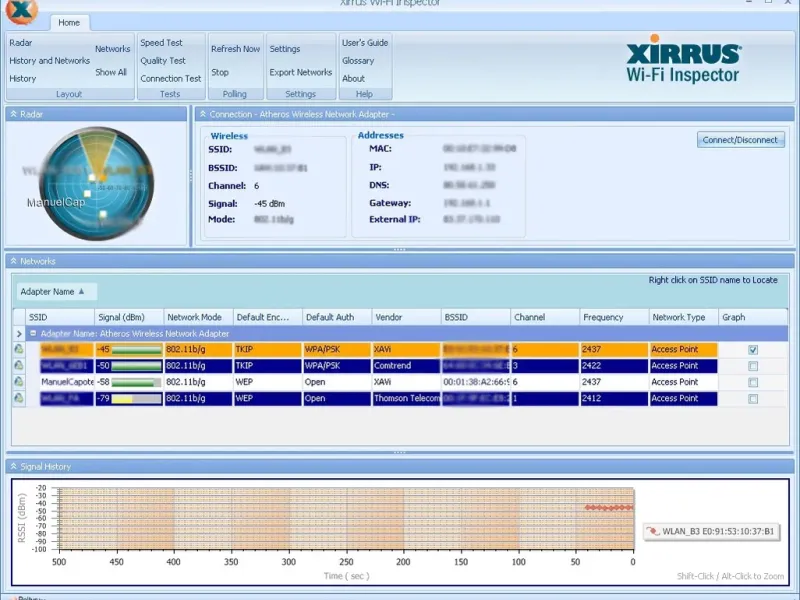Viewport: 800px width, 600px height.
Task: Click the radar display circle
Action: click(96, 184)
